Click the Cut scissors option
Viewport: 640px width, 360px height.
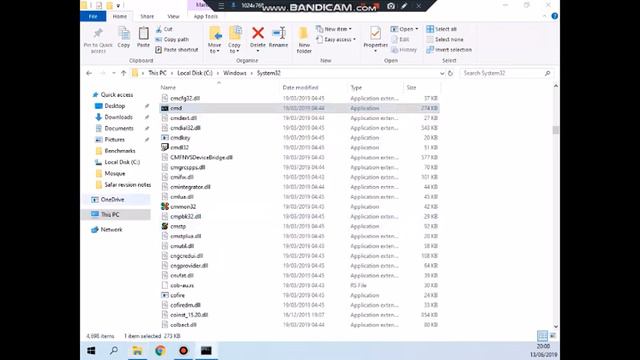tap(164, 29)
